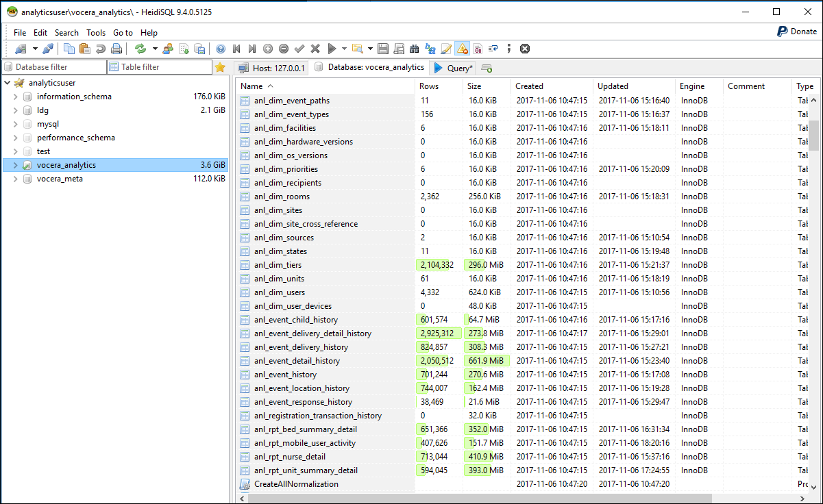The image size is (823, 504).
Task: Expand the test database node
Action: [16, 151]
